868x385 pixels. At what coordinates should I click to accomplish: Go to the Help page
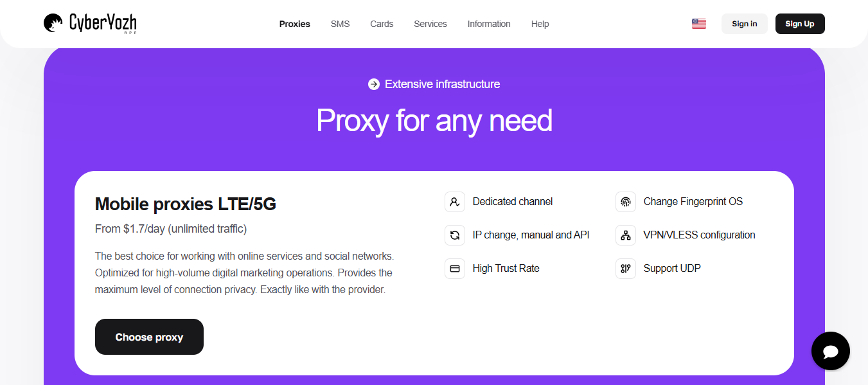540,24
